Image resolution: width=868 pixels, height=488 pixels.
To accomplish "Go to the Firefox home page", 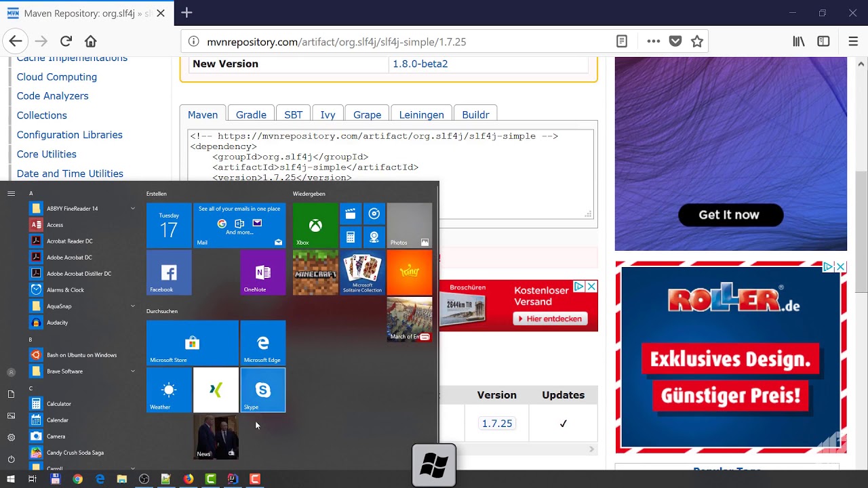I will [90, 41].
